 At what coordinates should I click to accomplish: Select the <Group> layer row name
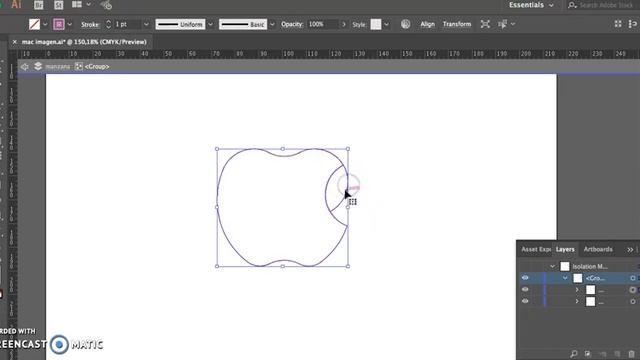coord(596,278)
